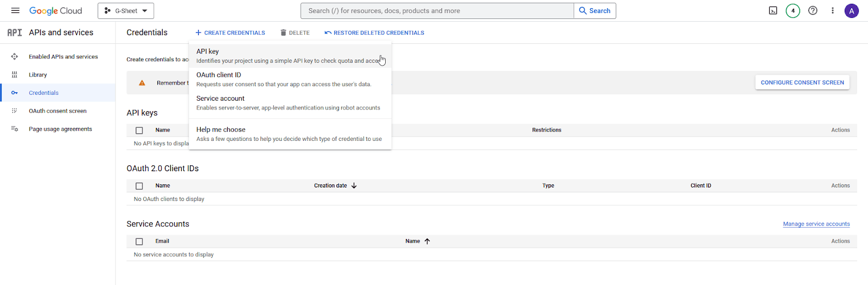Image resolution: width=868 pixels, height=285 pixels.
Task: Check the Service Accounts select-all checkbox
Action: click(139, 242)
